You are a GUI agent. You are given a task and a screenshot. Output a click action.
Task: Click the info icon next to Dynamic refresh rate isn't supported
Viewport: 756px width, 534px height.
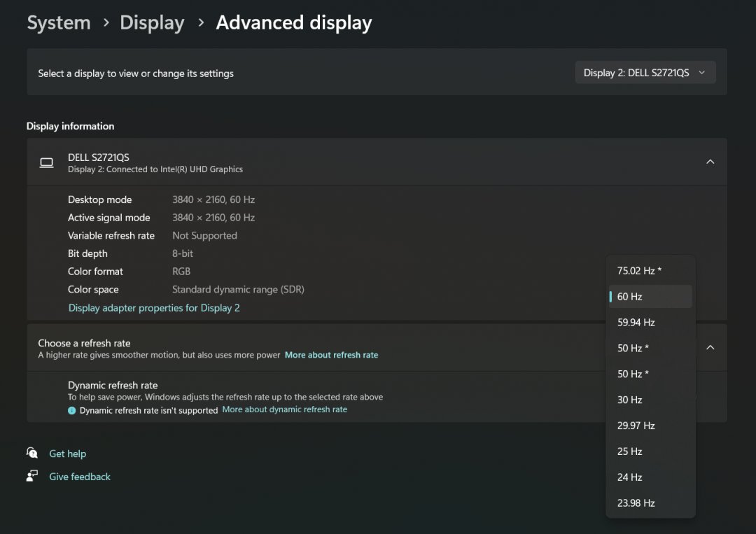(x=72, y=411)
